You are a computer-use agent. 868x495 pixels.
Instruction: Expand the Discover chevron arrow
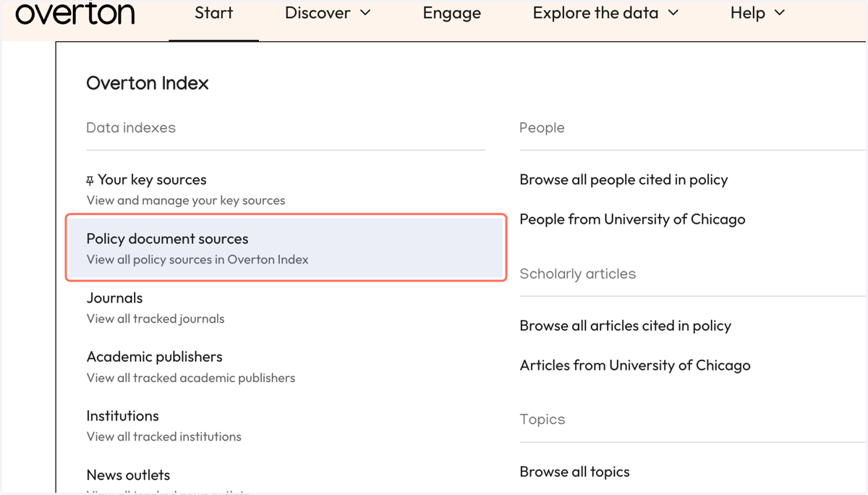point(365,13)
